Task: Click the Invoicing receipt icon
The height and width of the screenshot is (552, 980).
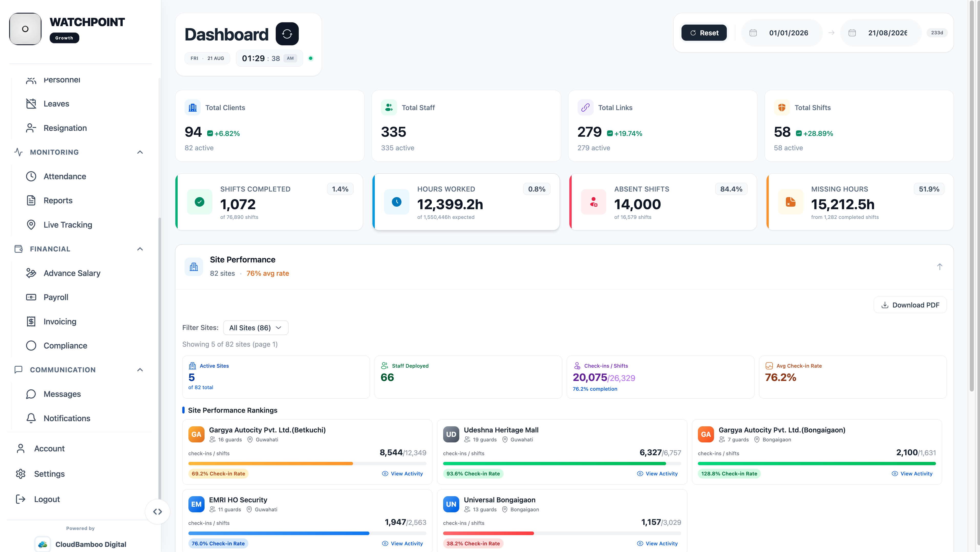Action: pos(31,322)
